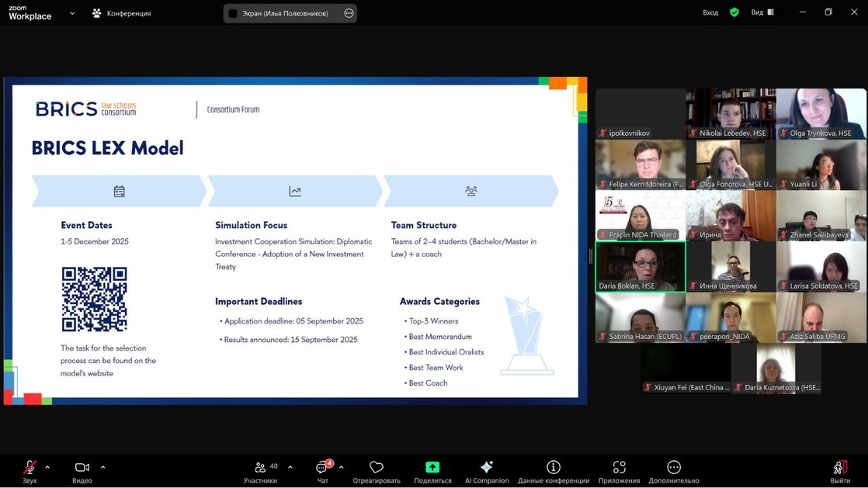Turn on camera with Видео button

tap(82, 472)
